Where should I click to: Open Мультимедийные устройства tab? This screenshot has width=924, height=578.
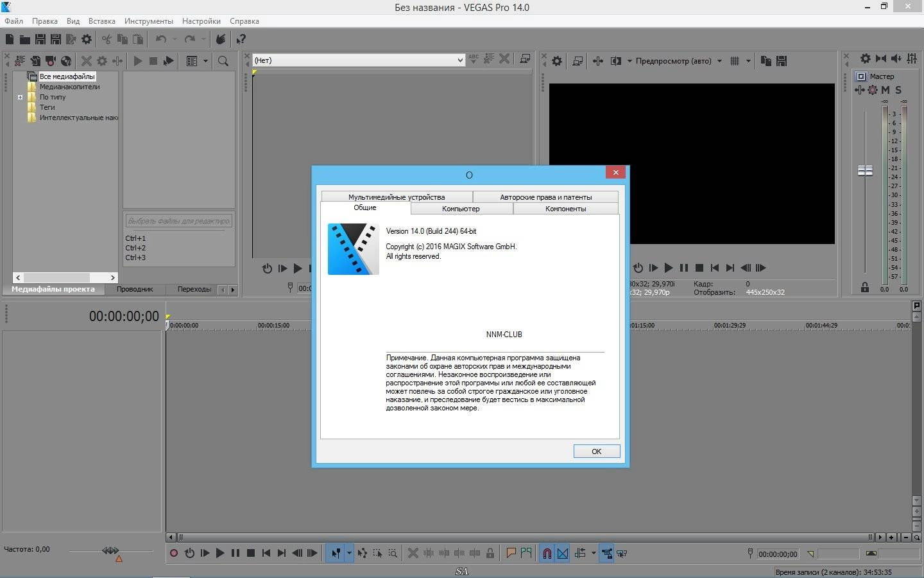[397, 197]
